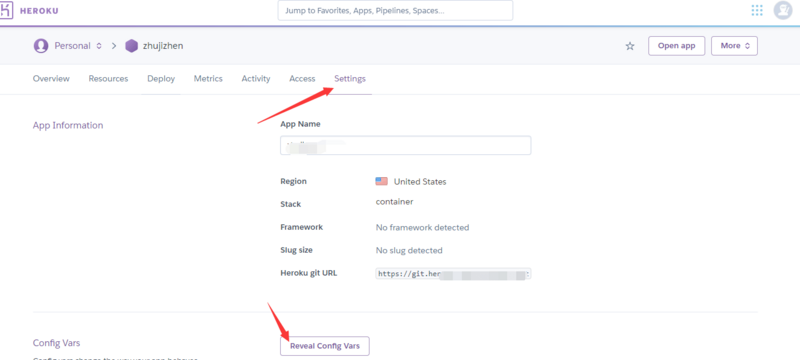Screen dimensions: 800x360
Task: Switch to the Overview tab
Action: 51,79
